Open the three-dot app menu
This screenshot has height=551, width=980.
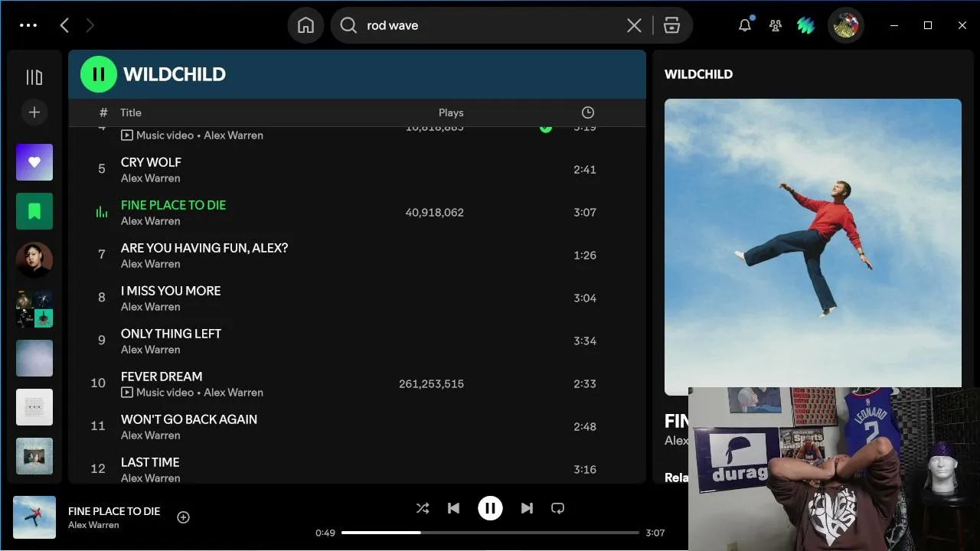click(28, 25)
